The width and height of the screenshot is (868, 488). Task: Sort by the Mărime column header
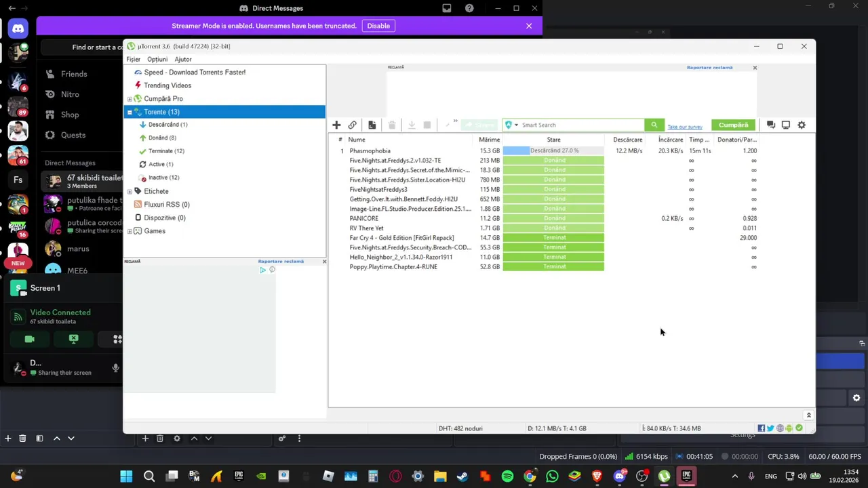point(489,140)
